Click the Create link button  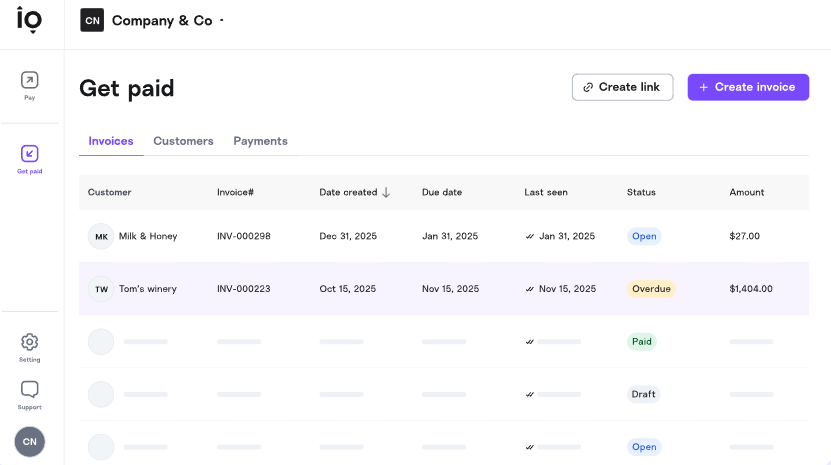(x=622, y=87)
